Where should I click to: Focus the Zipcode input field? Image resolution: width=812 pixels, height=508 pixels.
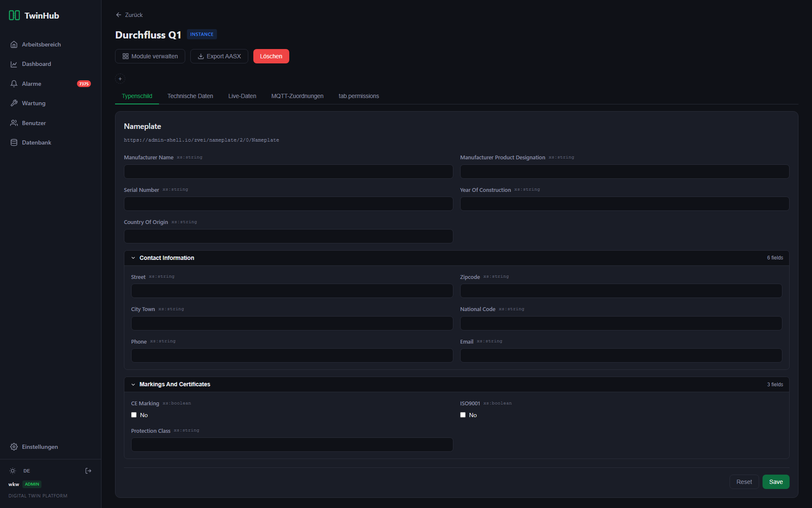pyautogui.click(x=621, y=291)
